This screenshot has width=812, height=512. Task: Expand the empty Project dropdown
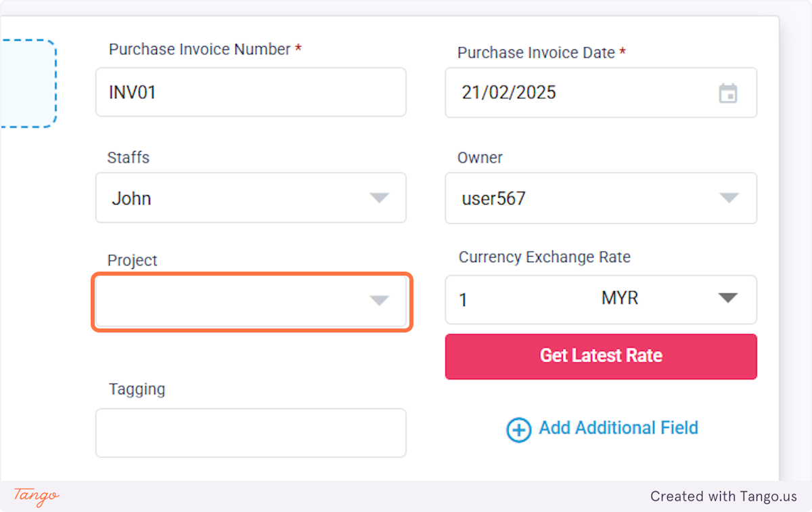pyautogui.click(x=251, y=301)
